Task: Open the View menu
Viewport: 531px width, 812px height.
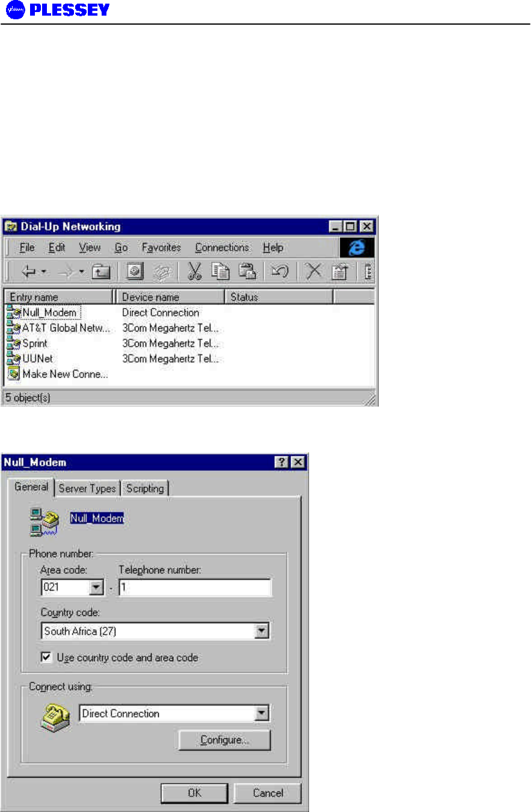Action: point(90,247)
